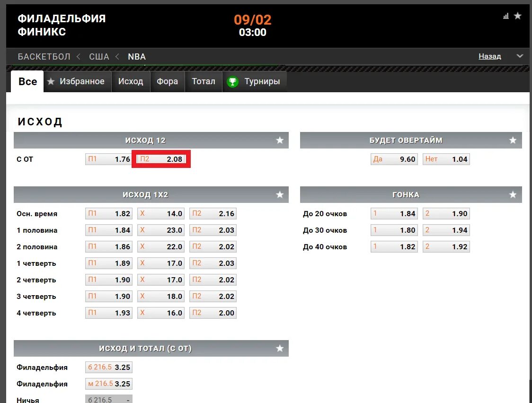Pick П1 1.86 for 2 половина
The image size is (532, 403).
point(108,247)
